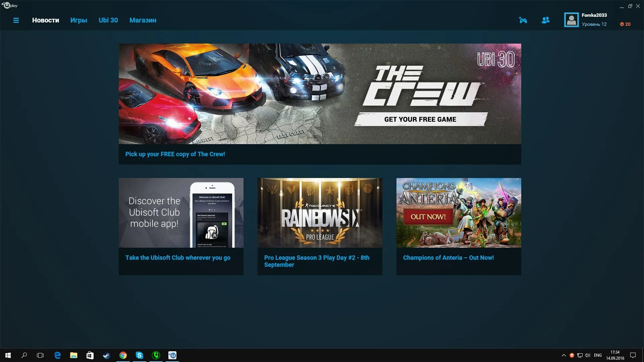This screenshot has height=362, width=644.
Task: Open Google Chrome from the taskbar
Action: [123, 355]
